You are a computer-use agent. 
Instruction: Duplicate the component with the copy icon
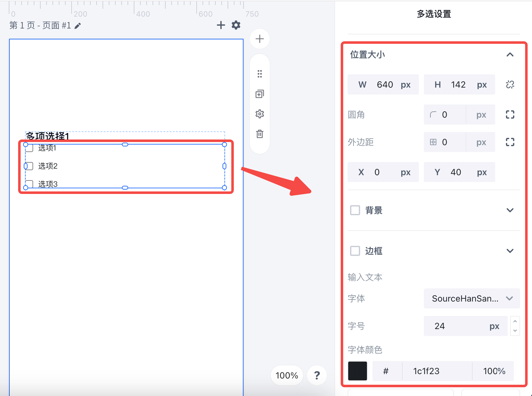(260, 94)
